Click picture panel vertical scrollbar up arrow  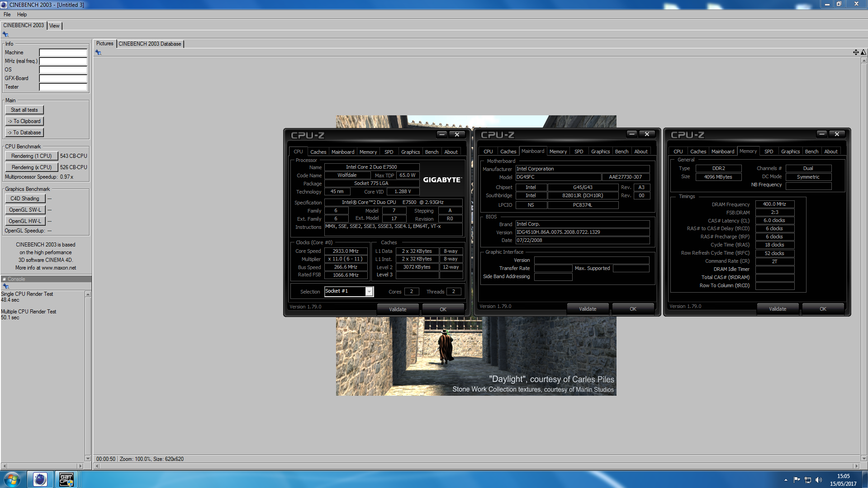864,61
